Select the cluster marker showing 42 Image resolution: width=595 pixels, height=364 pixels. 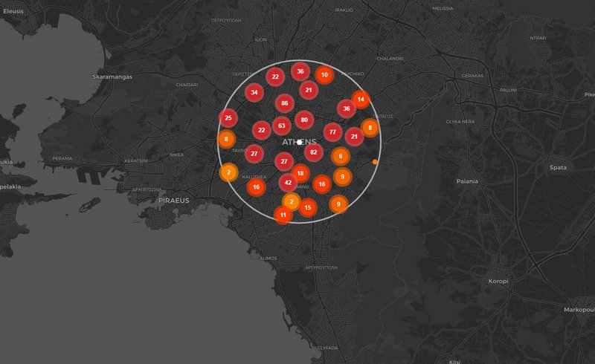coord(288,182)
